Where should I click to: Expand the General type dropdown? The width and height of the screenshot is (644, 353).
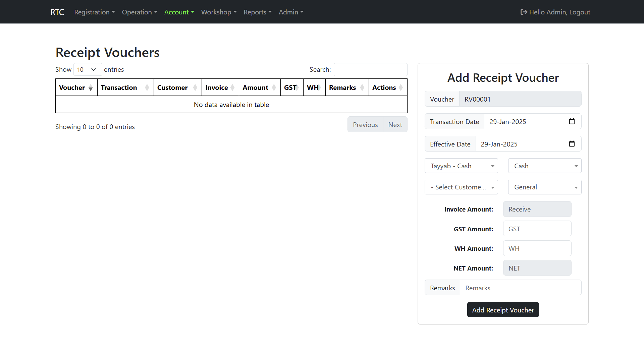pos(544,187)
